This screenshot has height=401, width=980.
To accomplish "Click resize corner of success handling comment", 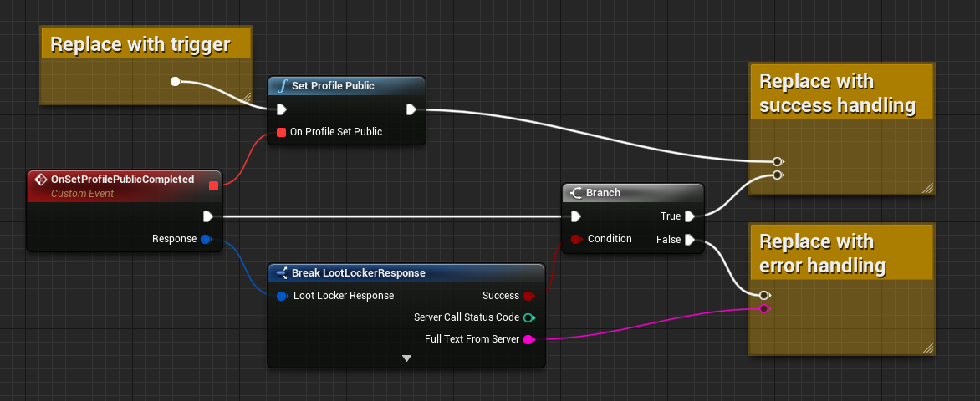I will click(x=927, y=188).
